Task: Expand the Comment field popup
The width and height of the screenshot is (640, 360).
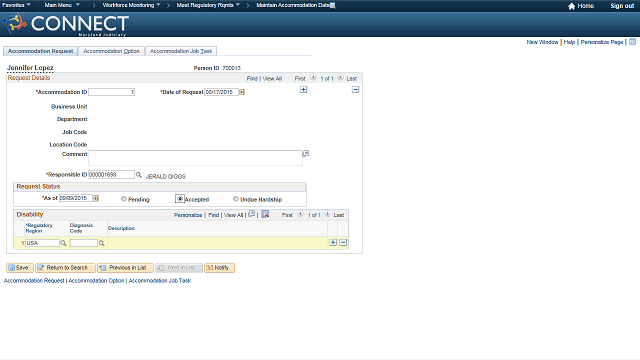Action: 305,153
